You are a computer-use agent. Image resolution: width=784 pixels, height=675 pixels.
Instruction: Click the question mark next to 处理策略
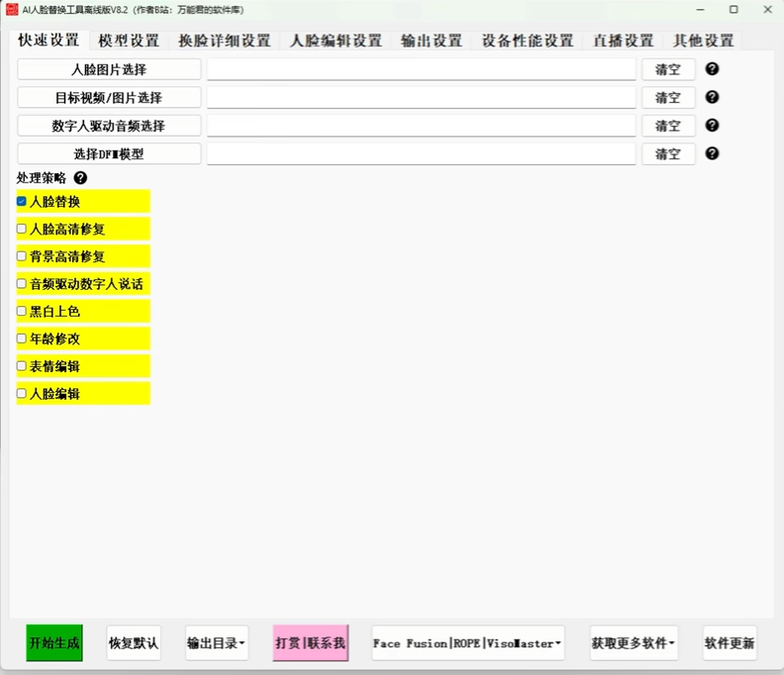[x=80, y=178]
